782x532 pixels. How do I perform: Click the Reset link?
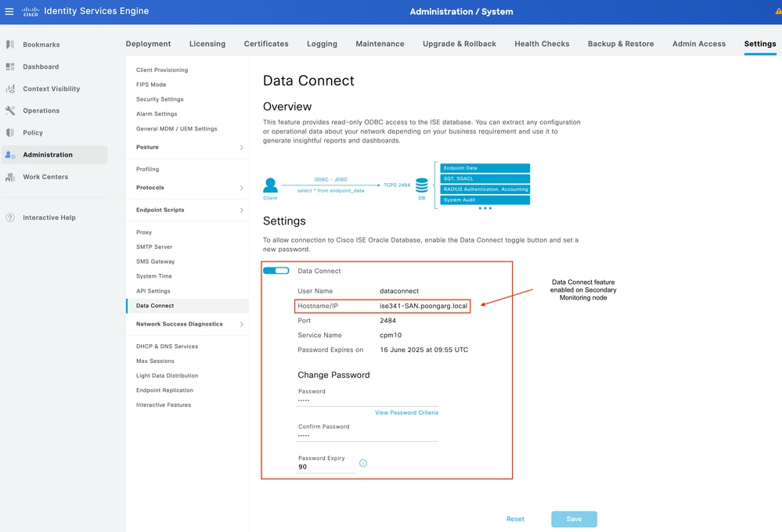pos(515,519)
